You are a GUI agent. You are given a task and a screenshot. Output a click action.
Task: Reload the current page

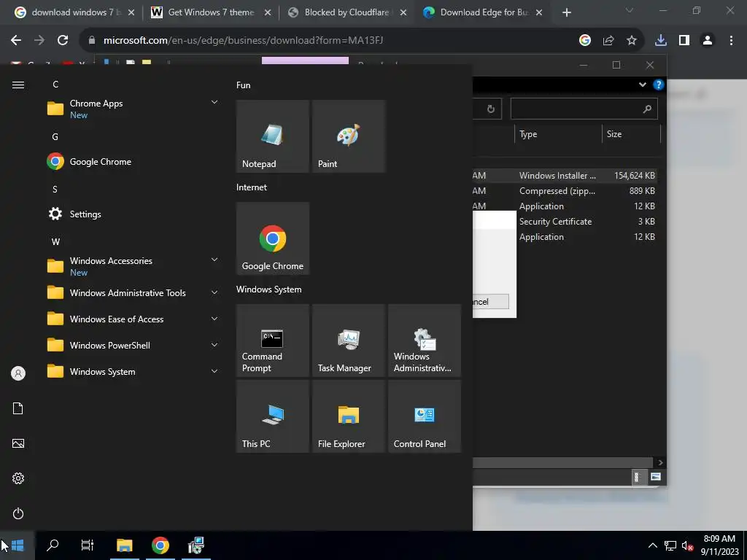click(x=63, y=41)
